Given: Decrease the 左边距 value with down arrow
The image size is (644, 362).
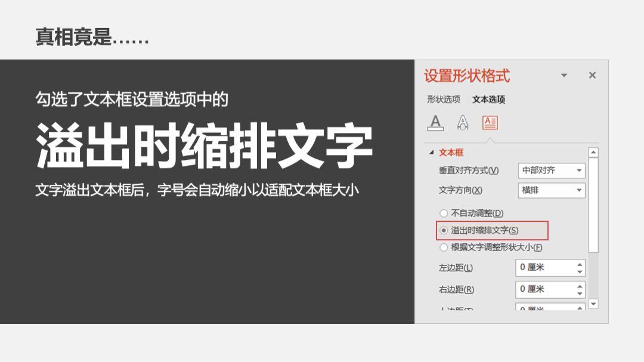Looking at the screenshot, I should point(580,271).
